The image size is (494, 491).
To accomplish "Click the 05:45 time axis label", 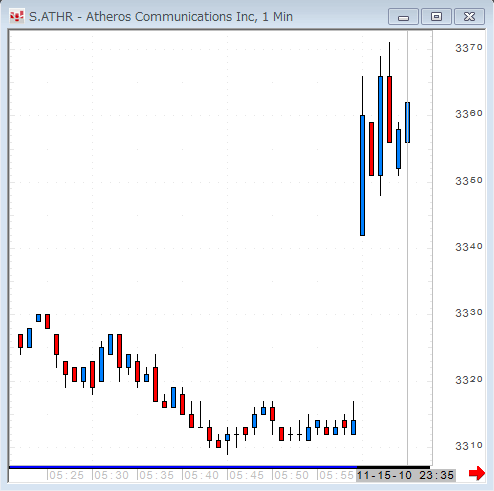I will [x=246, y=475].
